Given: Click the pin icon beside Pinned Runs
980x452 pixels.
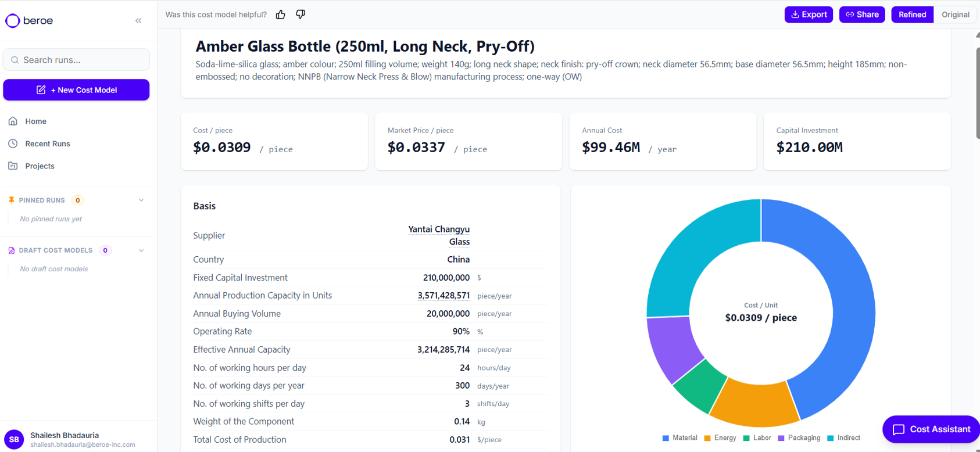Looking at the screenshot, I should point(11,200).
